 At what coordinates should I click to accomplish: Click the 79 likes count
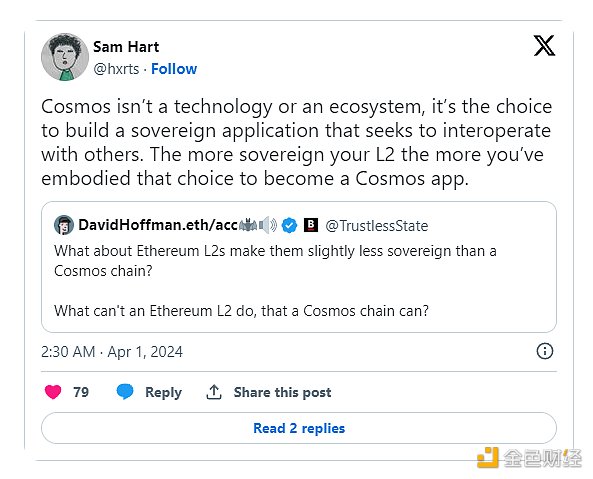pos(81,392)
